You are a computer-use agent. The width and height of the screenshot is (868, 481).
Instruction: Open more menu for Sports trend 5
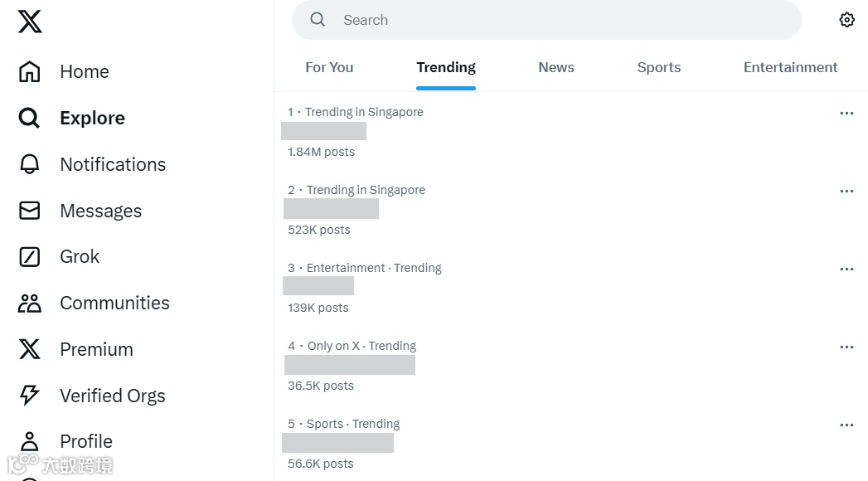click(846, 425)
